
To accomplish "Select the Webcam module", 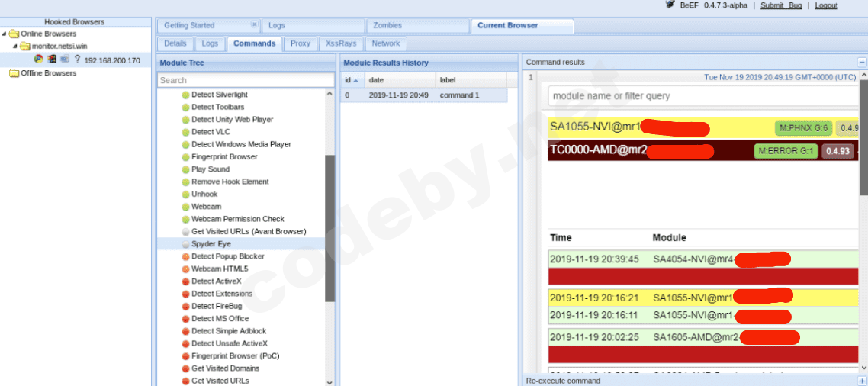I will 206,207.
